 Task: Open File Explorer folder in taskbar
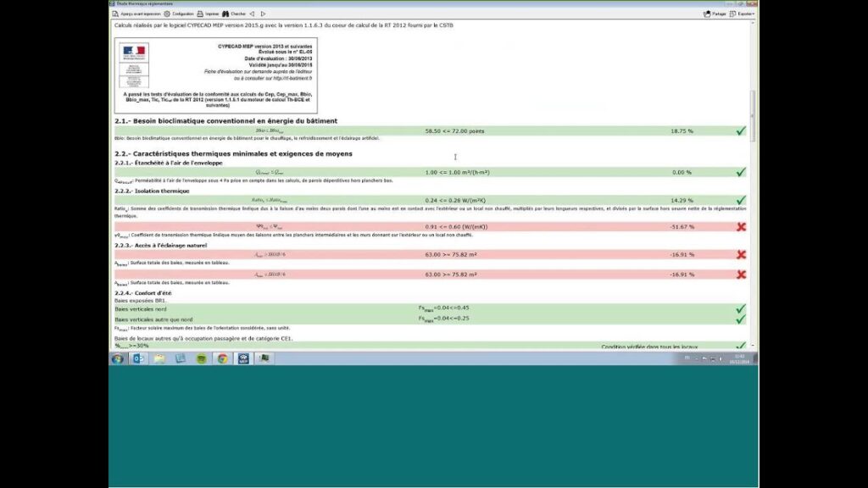pos(159,358)
